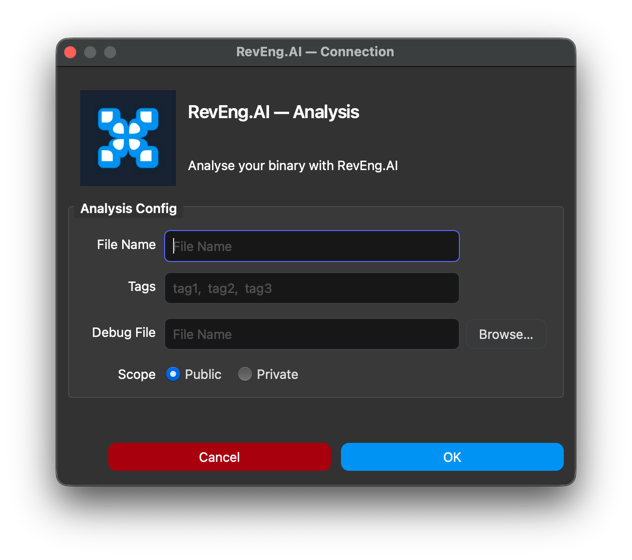
Task: Click the 'RevEng.AI — Connection' window title
Action: (315, 52)
